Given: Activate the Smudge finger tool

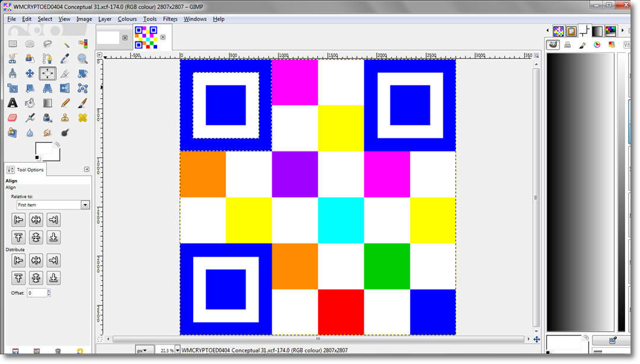Looking at the screenshot, I should pos(47,133).
